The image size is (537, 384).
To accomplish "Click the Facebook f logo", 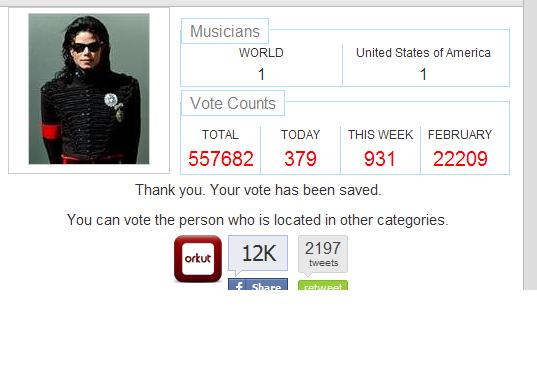I will pos(239,286).
